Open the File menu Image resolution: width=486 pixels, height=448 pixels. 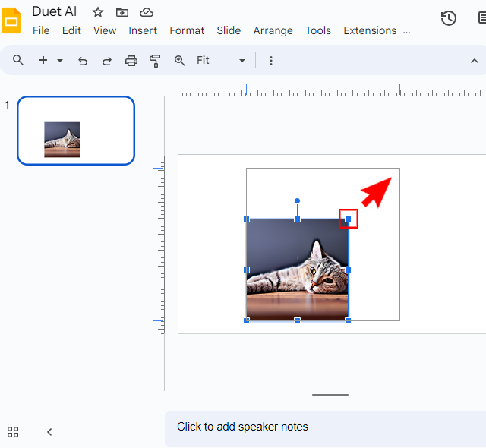click(x=41, y=30)
